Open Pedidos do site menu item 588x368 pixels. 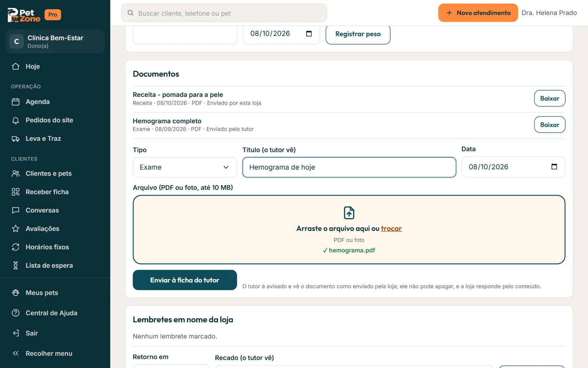click(x=55, y=120)
